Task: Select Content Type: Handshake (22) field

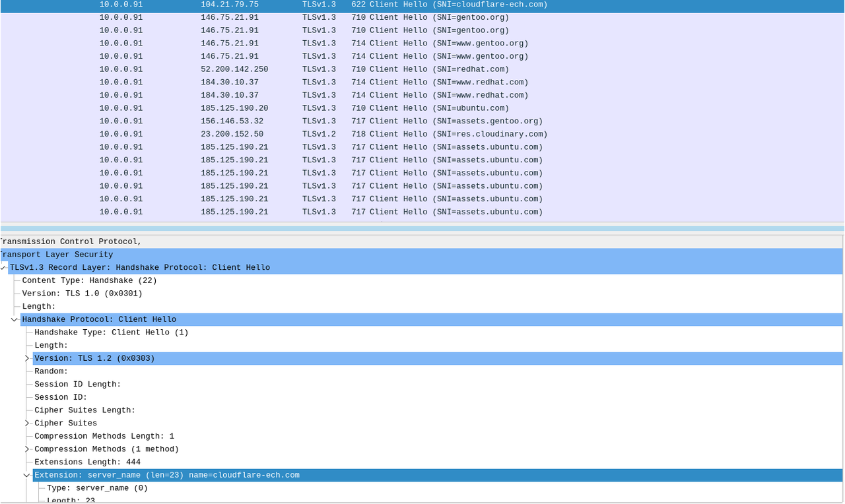Action: (x=89, y=280)
